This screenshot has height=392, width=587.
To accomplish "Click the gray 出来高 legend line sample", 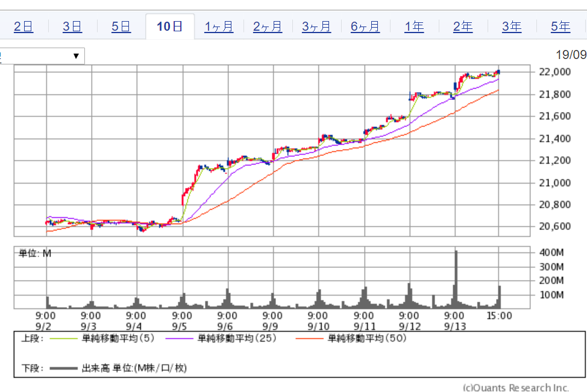I will tap(64, 369).
